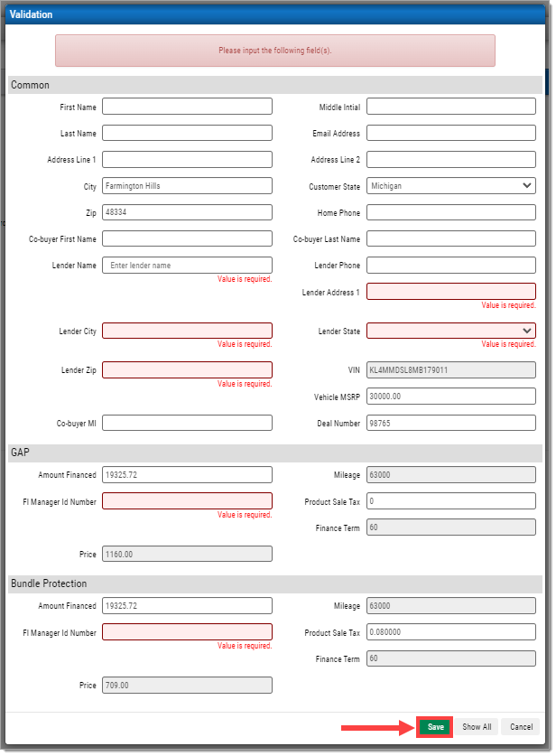Focus the Home Phone field
The height and width of the screenshot is (756, 556).
(451, 212)
